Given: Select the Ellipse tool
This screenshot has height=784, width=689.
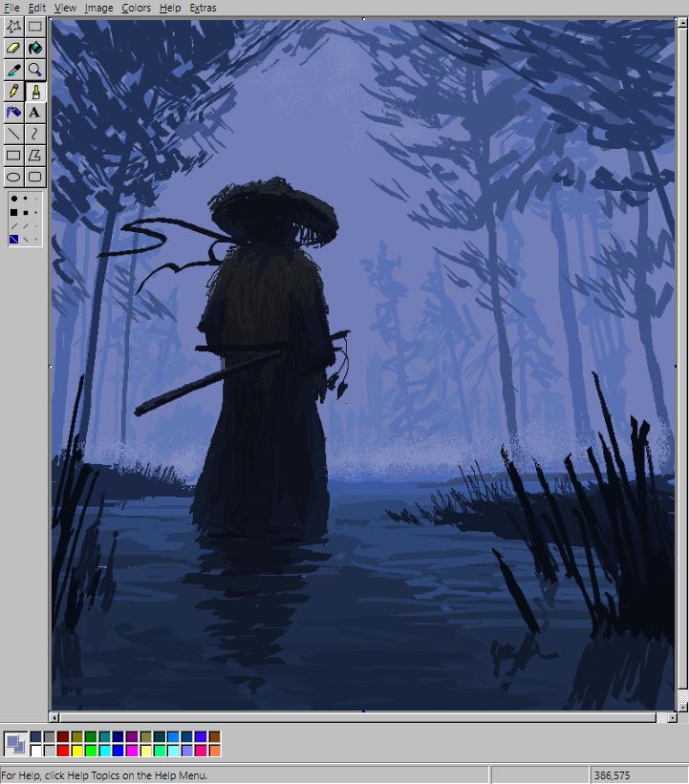Looking at the screenshot, I should [13, 177].
